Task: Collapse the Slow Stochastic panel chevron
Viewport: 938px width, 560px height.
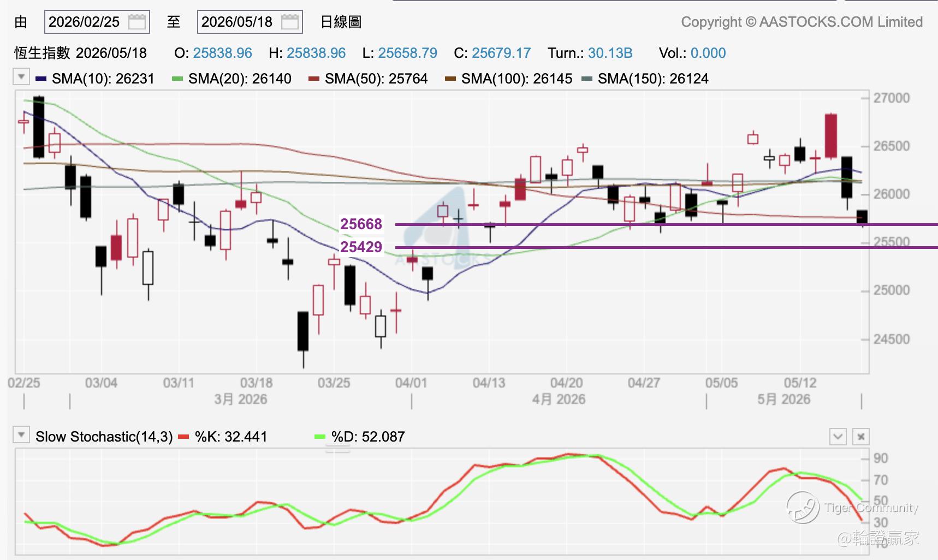Action: pos(838,437)
